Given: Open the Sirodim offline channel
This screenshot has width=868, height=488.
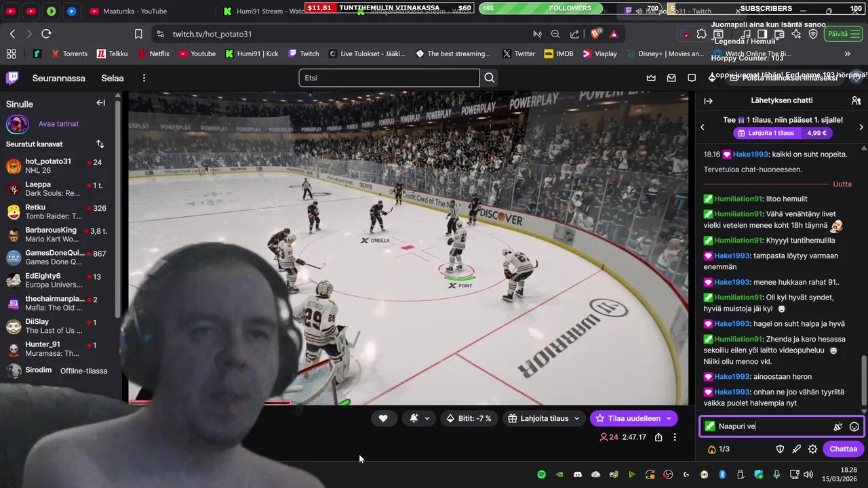Looking at the screenshot, I should [58, 371].
